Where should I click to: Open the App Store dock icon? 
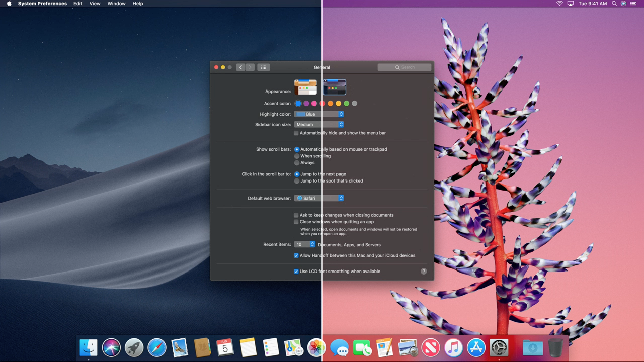tap(476, 347)
